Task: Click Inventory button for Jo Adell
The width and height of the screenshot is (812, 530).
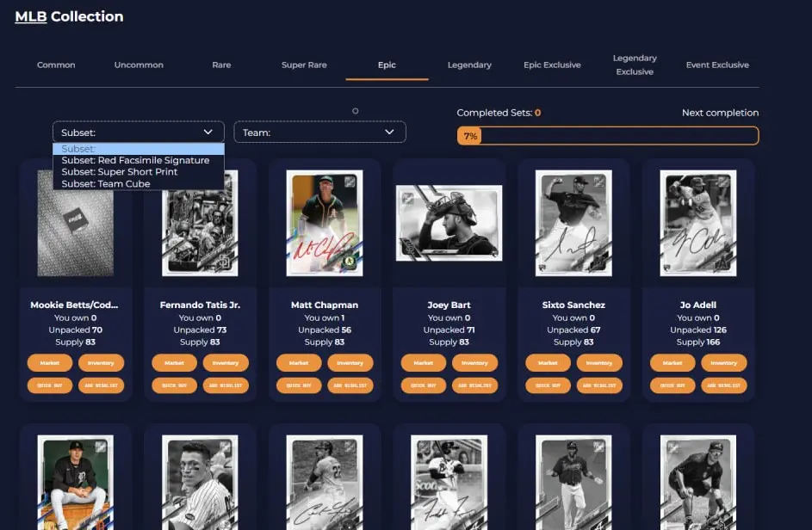Action: coord(723,363)
